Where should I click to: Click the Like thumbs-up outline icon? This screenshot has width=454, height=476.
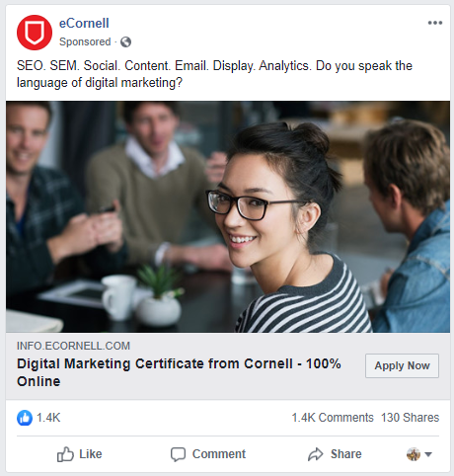[x=65, y=454]
